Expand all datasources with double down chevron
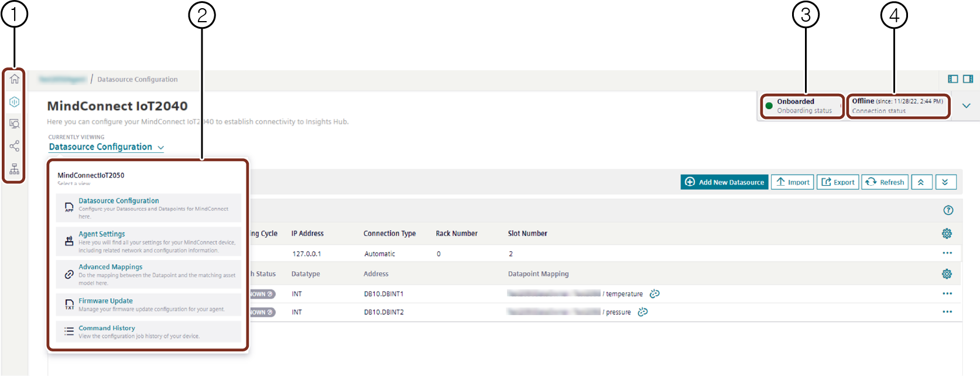 coord(945,182)
